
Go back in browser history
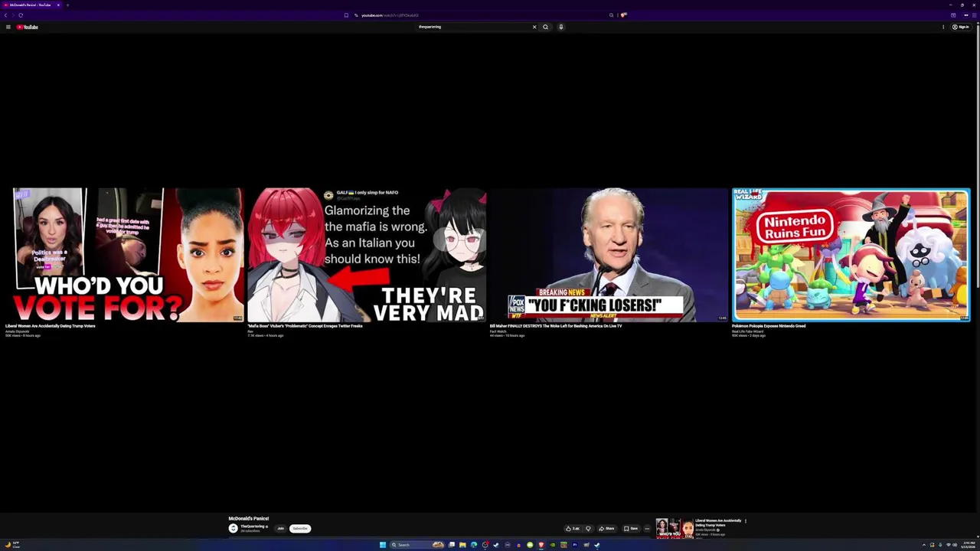pyautogui.click(x=5, y=15)
